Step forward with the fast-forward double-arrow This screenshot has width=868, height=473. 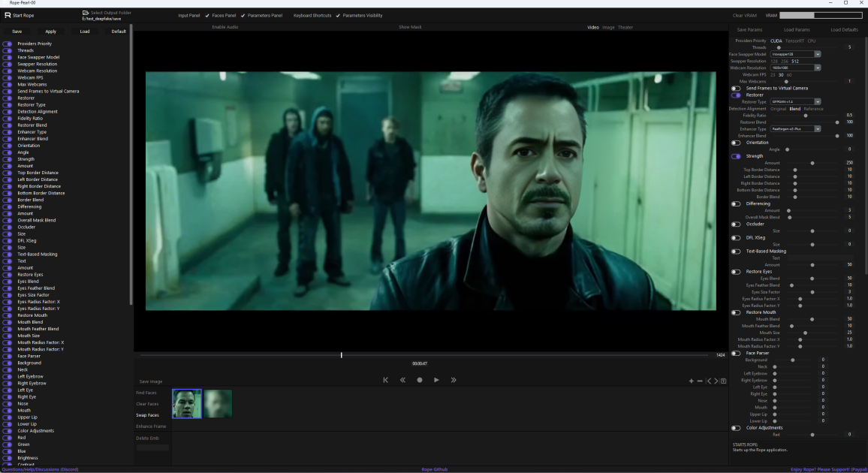tap(454, 380)
